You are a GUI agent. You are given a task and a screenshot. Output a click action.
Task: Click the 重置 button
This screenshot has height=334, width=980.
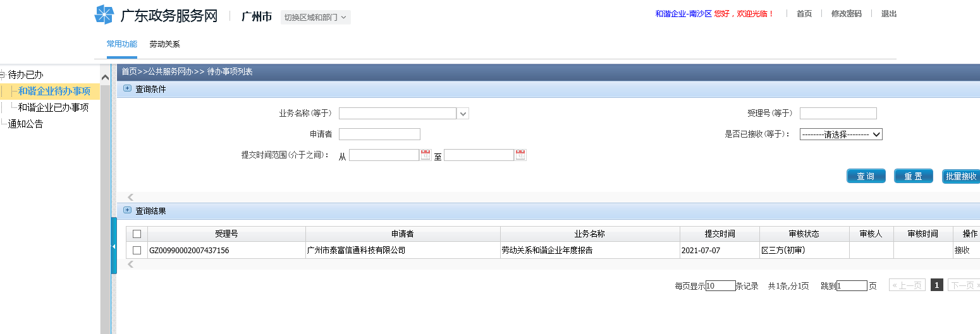point(914,176)
